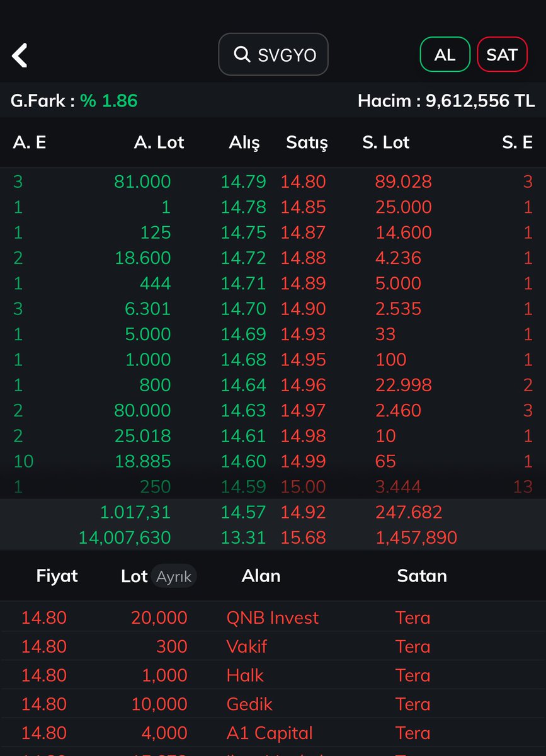The image size is (546, 756).
Task: Open the QNB Invest trade row
Action: (273, 618)
